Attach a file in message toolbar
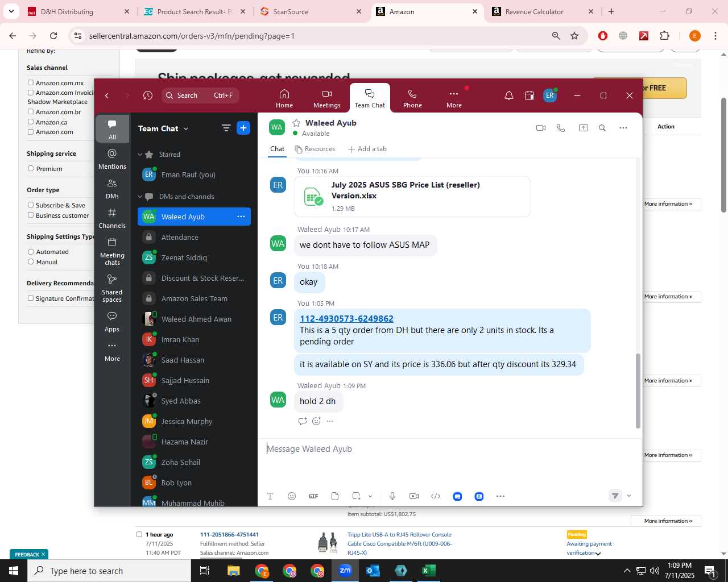This screenshot has width=728, height=582. tap(335, 496)
